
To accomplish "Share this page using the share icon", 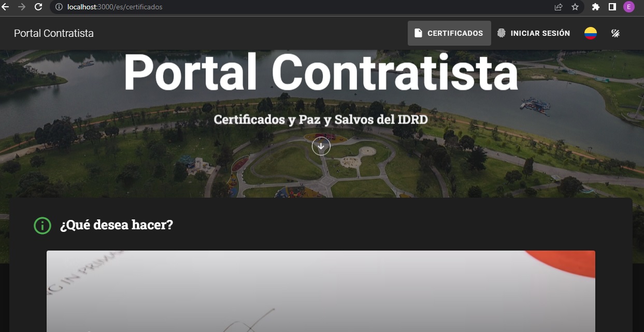I will 559,7.
